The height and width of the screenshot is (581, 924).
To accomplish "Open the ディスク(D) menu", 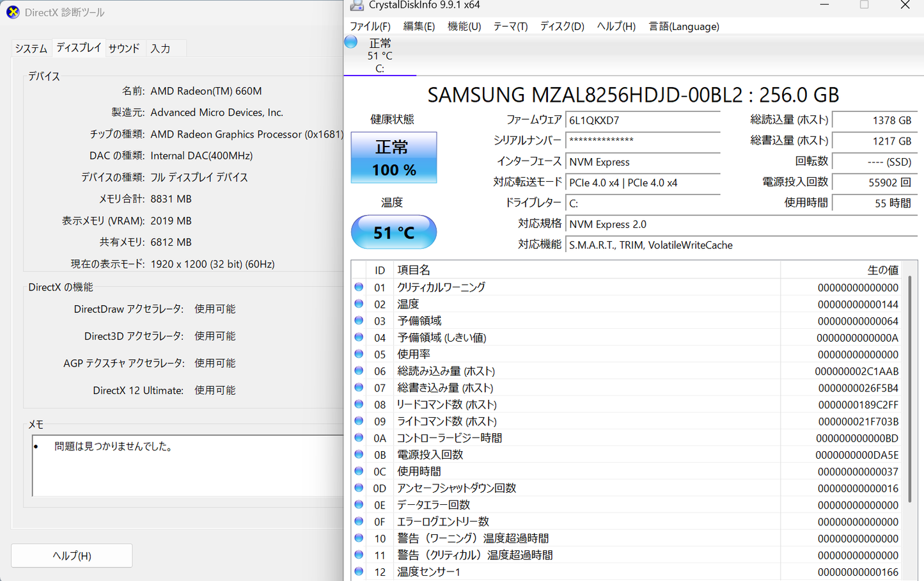I will click(x=562, y=26).
